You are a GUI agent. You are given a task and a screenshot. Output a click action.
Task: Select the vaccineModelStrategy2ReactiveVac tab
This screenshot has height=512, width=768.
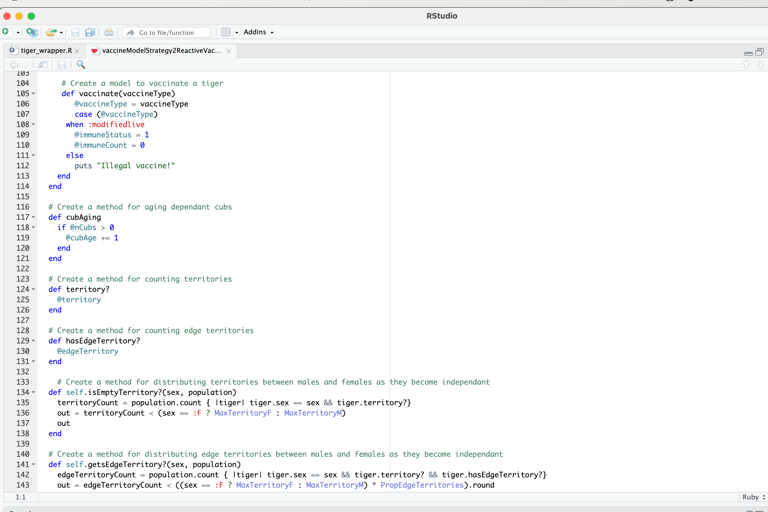160,50
